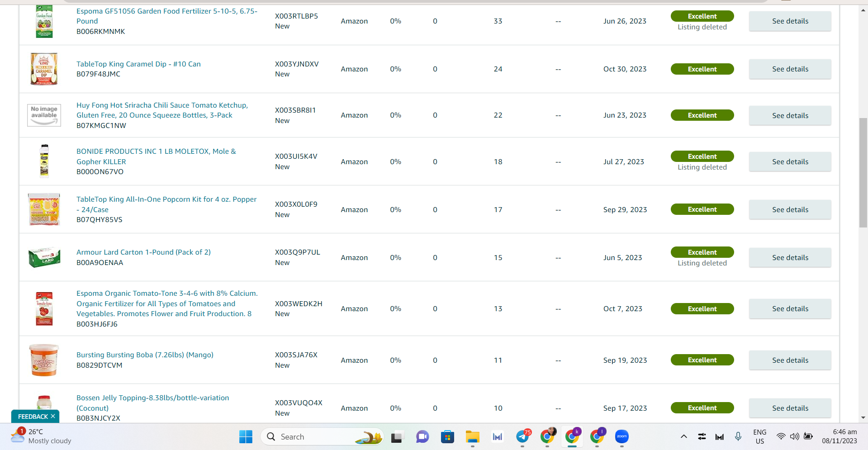Click the Excellent badge for Bursting Boba

(x=702, y=360)
